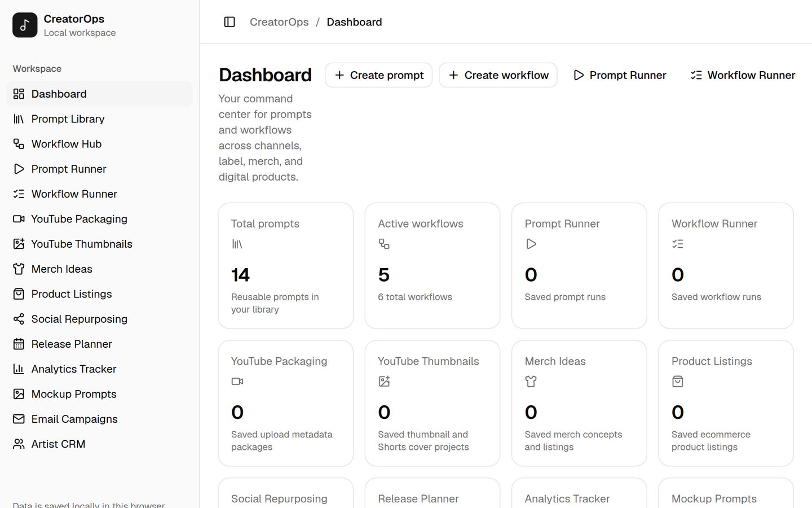Click the shirt icon in Merch Ideas card
Image resolution: width=812 pixels, height=508 pixels.
(x=531, y=382)
